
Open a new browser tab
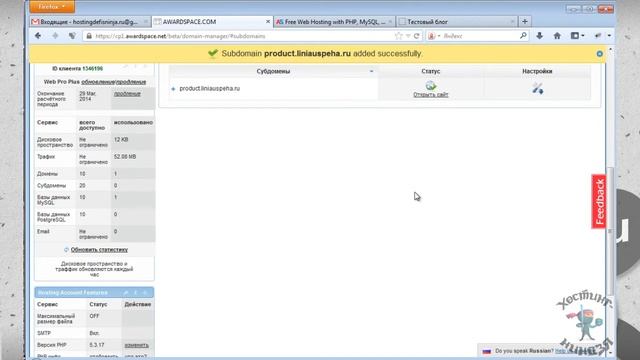coord(525,22)
